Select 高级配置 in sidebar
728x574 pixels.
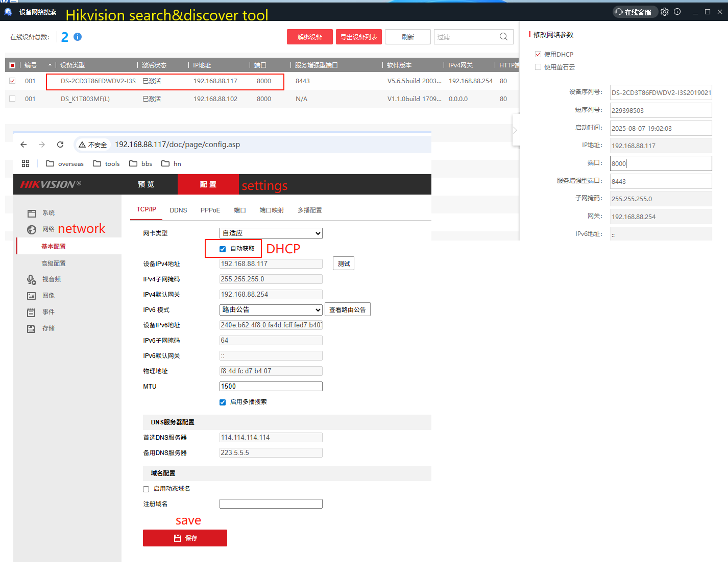[54, 264]
